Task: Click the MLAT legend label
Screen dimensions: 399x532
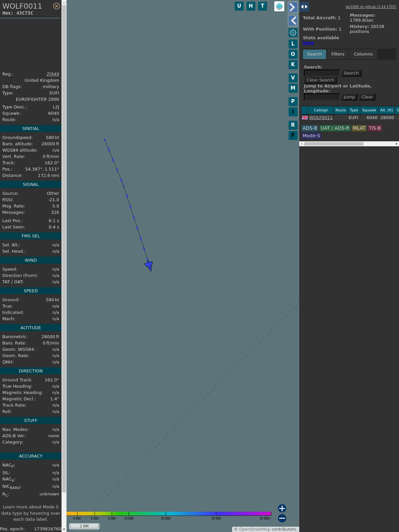Action: [359, 128]
